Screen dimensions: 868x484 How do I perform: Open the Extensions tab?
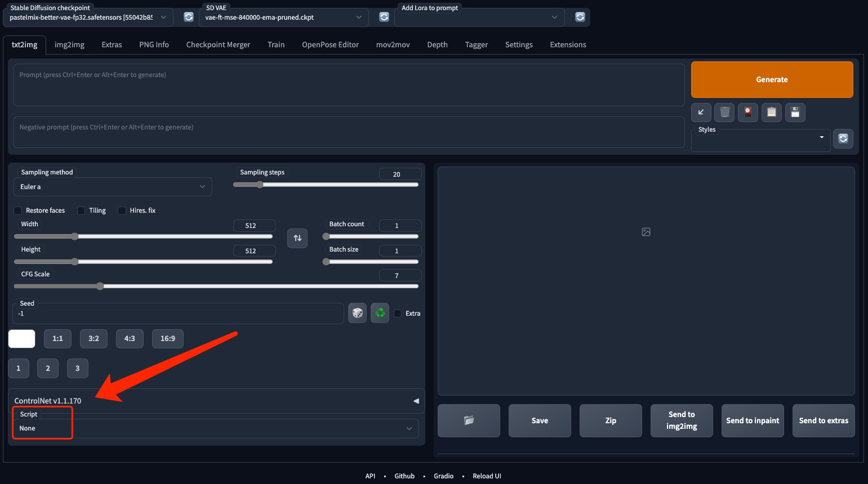click(x=568, y=45)
